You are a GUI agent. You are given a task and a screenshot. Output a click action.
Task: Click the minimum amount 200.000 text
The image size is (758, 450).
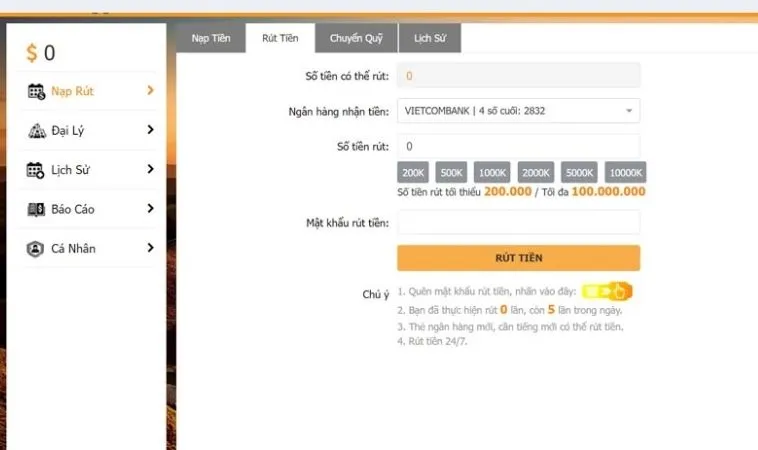click(x=508, y=191)
